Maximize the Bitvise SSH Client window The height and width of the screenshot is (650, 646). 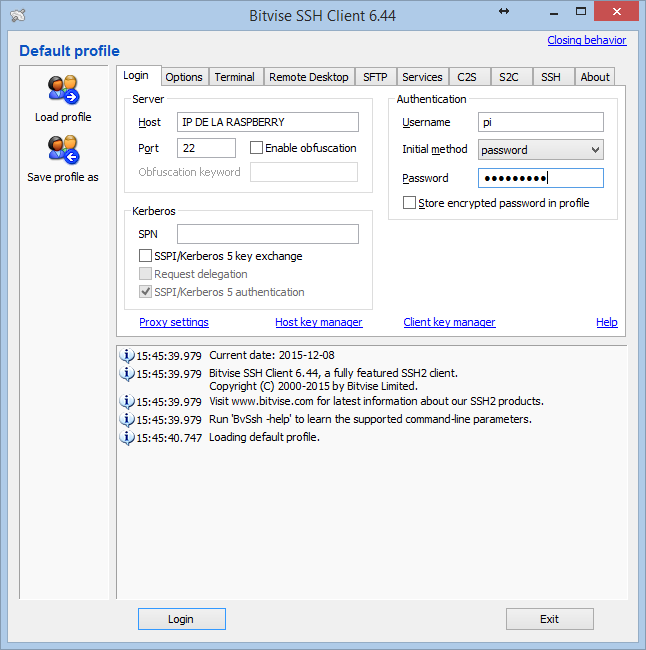point(581,12)
